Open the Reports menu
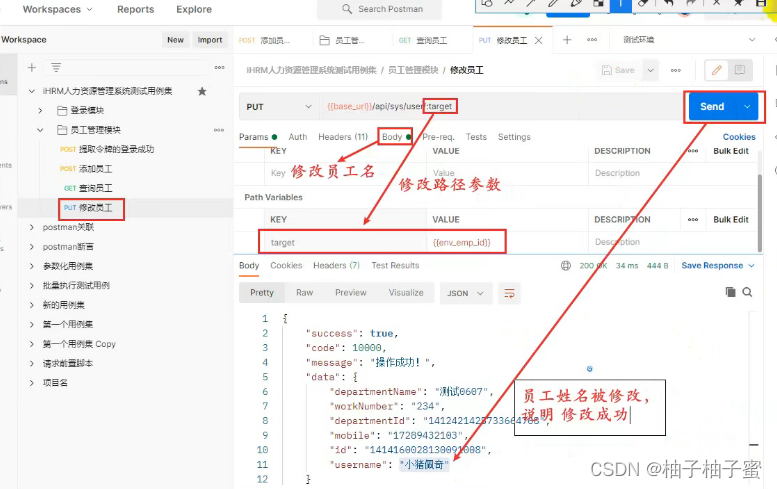Screen dimensions: 777x489 point(135,9)
